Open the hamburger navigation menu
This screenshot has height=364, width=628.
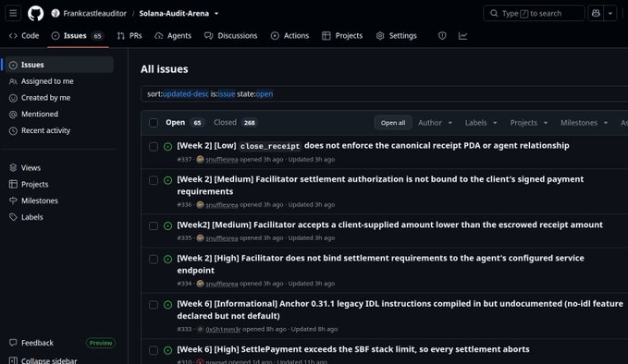[x=13, y=13]
